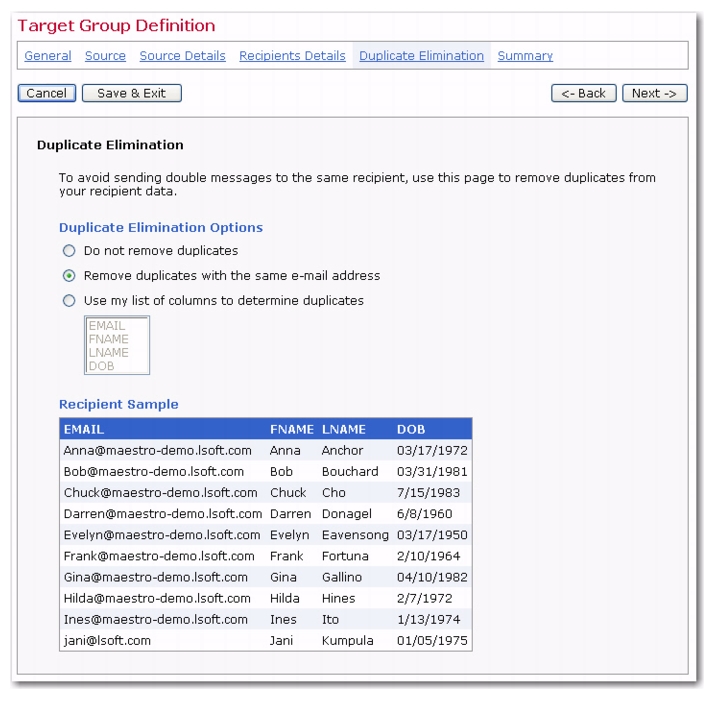Click date 04/10/1982 cell
The height and width of the screenshot is (706, 715).
point(432,577)
